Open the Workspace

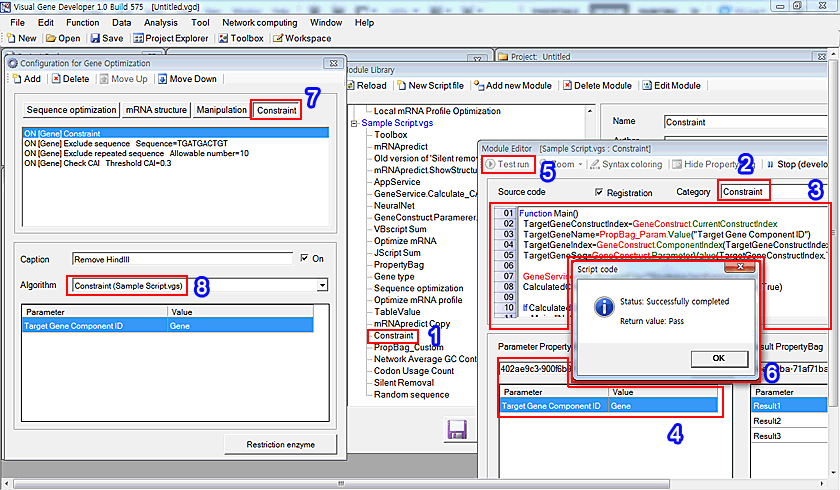tap(302, 38)
